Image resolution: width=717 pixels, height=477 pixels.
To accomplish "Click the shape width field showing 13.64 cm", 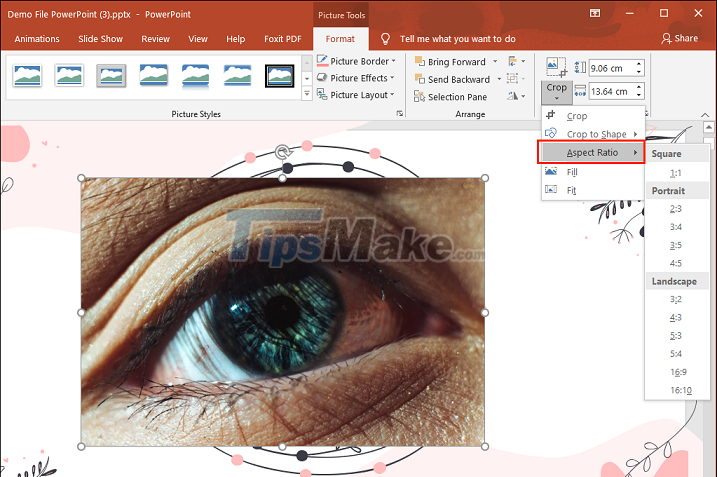I will tap(612, 91).
